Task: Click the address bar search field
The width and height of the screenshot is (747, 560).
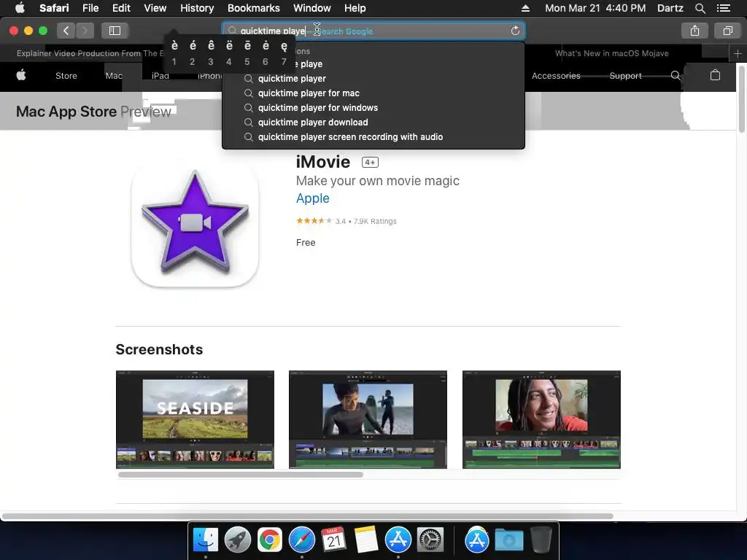Action: 373,31
